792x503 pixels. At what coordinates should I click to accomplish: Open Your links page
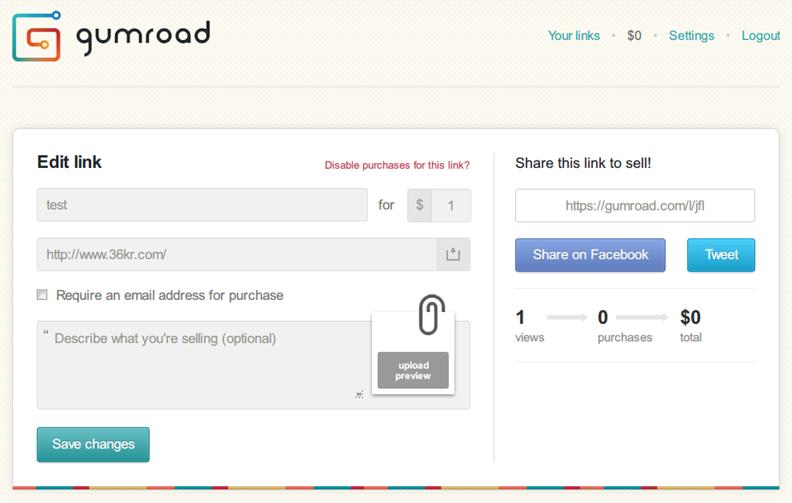tap(574, 36)
